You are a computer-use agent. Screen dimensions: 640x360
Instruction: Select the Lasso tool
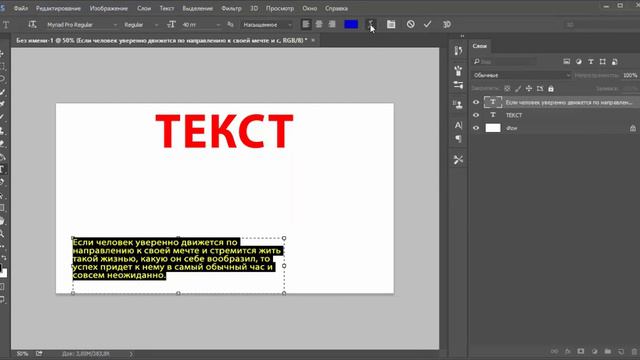pyautogui.click(x=2, y=78)
